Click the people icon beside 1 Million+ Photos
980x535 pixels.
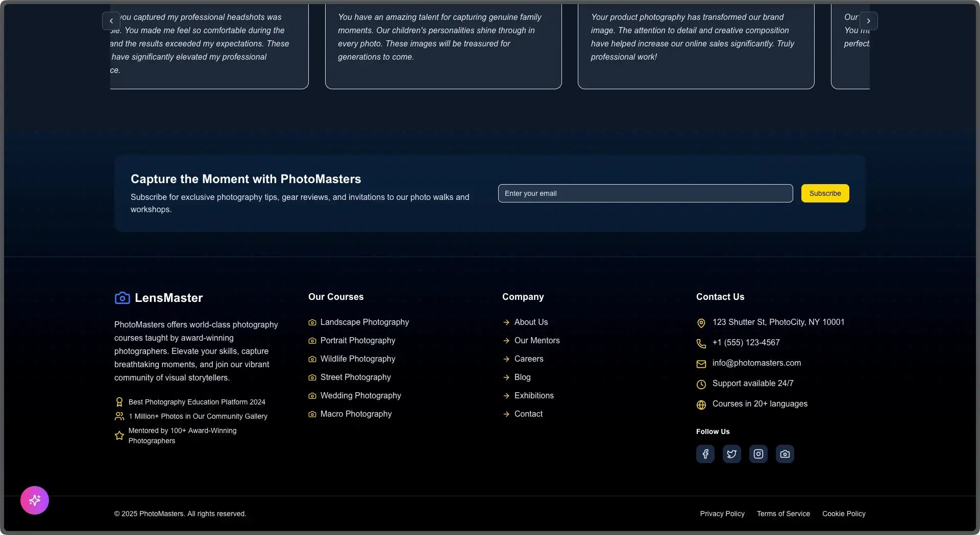[x=119, y=416]
